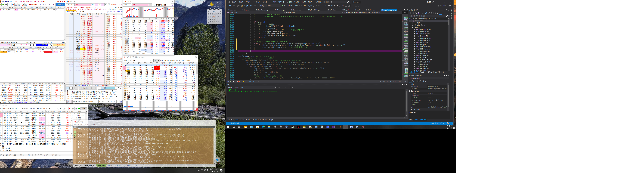
Task: Click the Live Share button
Action: click(x=442, y=6)
